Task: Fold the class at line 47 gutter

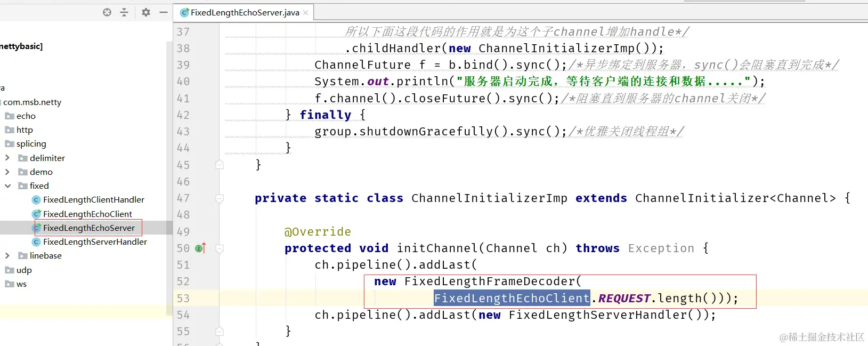Action: 220,198
